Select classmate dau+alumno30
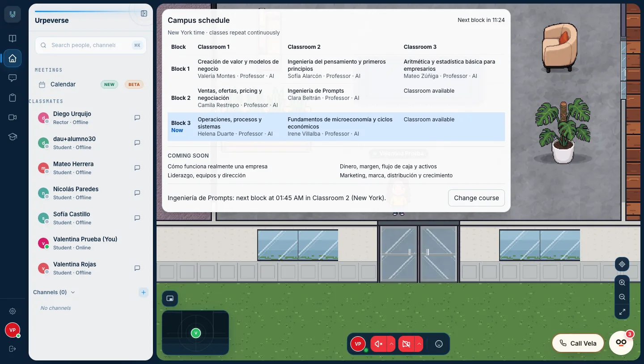 [91, 143]
